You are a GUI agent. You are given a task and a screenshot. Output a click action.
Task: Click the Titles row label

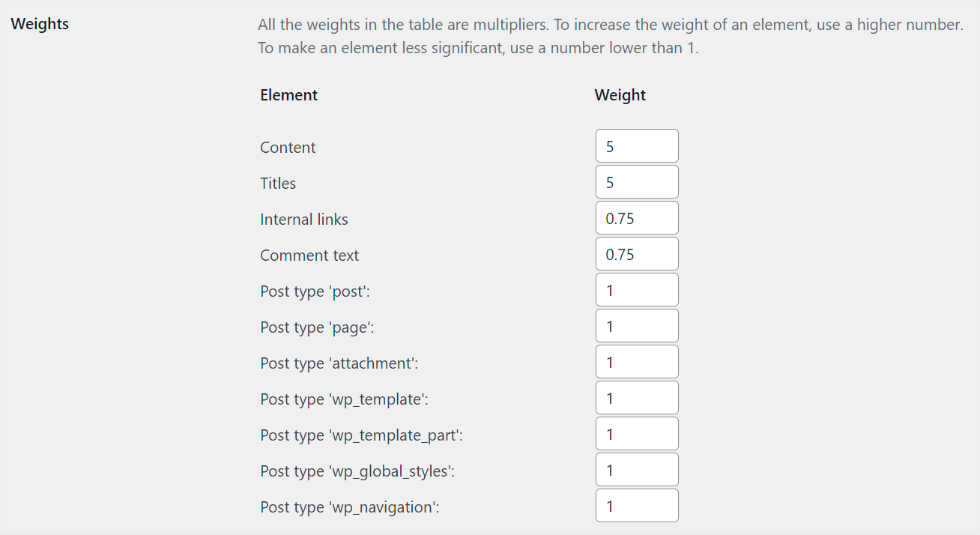(277, 183)
